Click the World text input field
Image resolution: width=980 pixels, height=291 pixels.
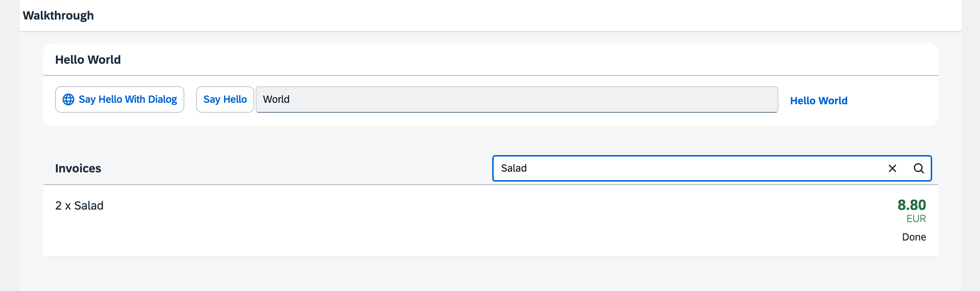pyautogui.click(x=516, y=99)
